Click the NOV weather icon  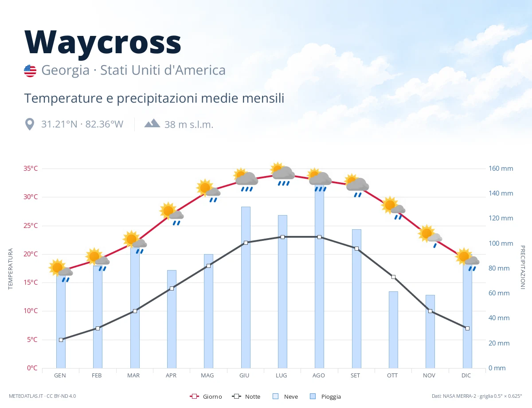[430, 236]
